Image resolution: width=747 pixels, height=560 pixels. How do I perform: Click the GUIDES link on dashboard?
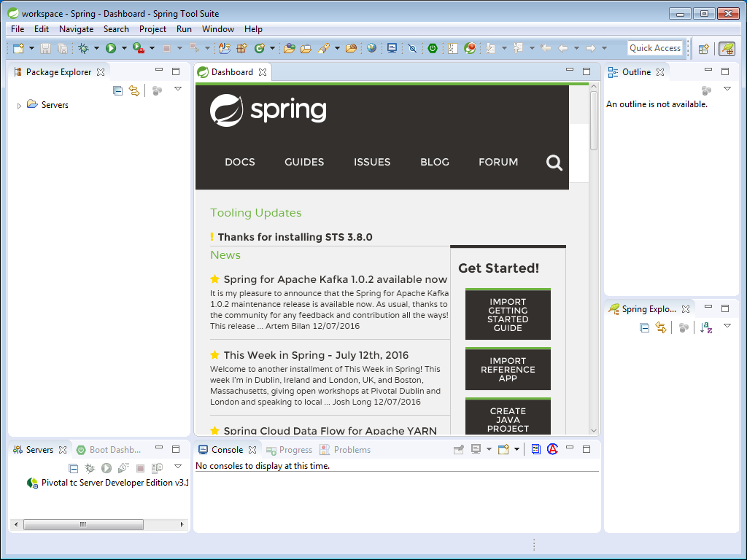[x=304, y=163]
